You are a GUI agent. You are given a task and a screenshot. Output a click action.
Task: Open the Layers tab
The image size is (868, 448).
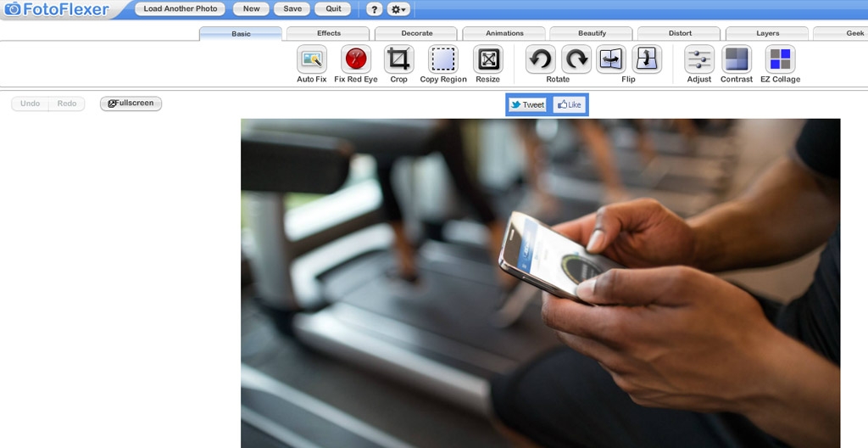click(x=767, y=33)
